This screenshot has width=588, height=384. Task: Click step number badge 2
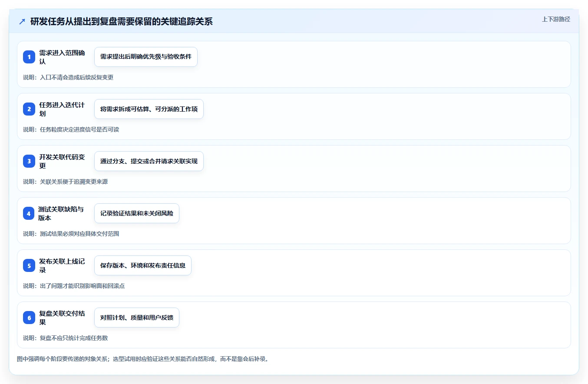(x=29, y=109)
